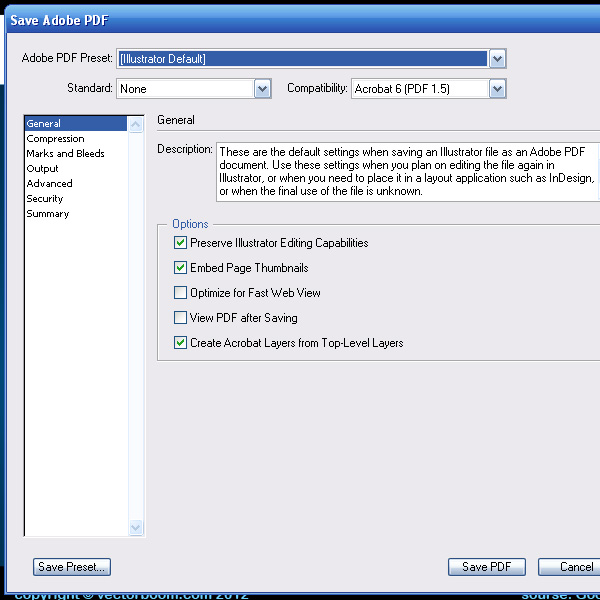Open the Adobe PDF Preset dropdown arrow
600x600 pixels.
coord(497,59)
